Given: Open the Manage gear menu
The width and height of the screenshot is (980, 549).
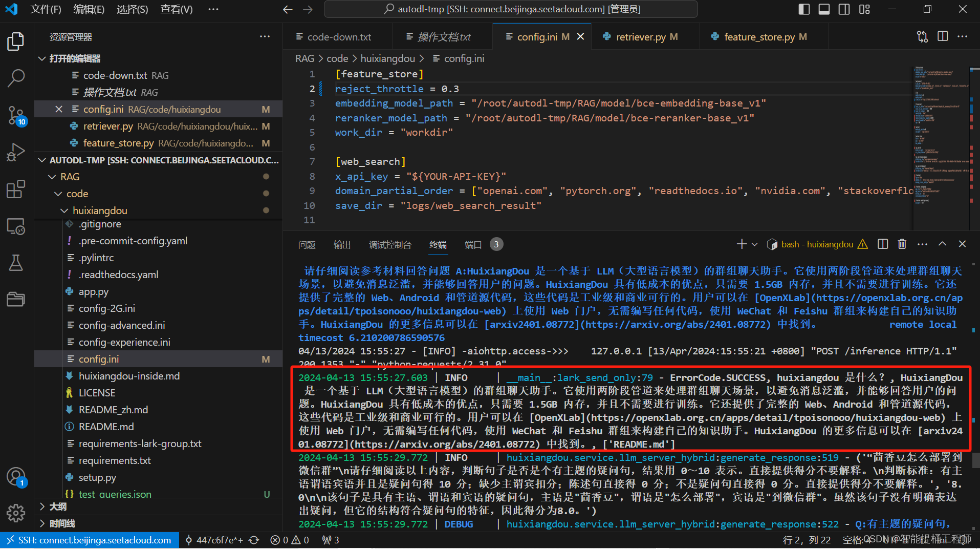Looking at the screenshot, I should [x=16, y=513].
